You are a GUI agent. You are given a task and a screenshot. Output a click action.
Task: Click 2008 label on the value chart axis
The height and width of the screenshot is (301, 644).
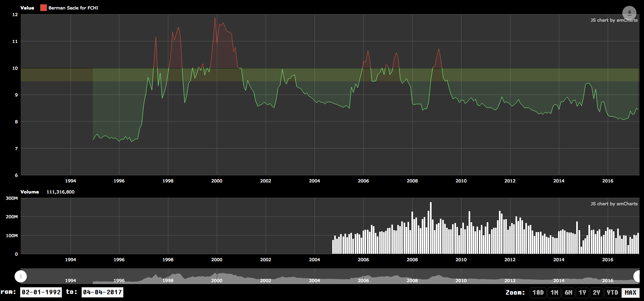point(412,181)
